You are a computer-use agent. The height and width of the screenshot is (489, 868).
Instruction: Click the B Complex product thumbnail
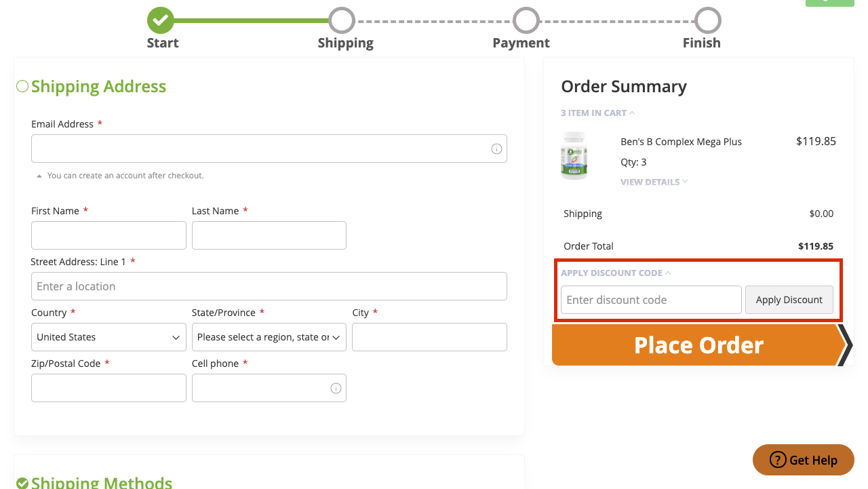574,155
